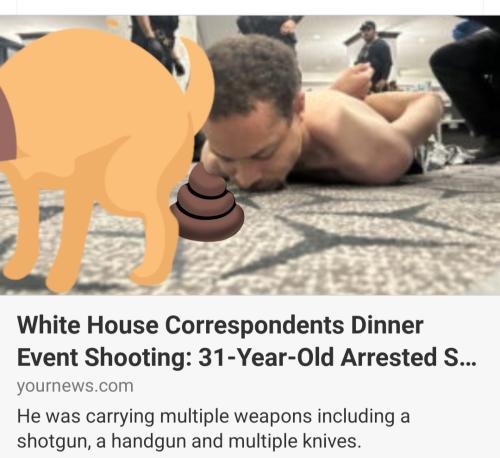Click the 31-Year-Old text in the headline
Image resolution: width=500 pixels, height=458 pixels.
tap(266, 357)
